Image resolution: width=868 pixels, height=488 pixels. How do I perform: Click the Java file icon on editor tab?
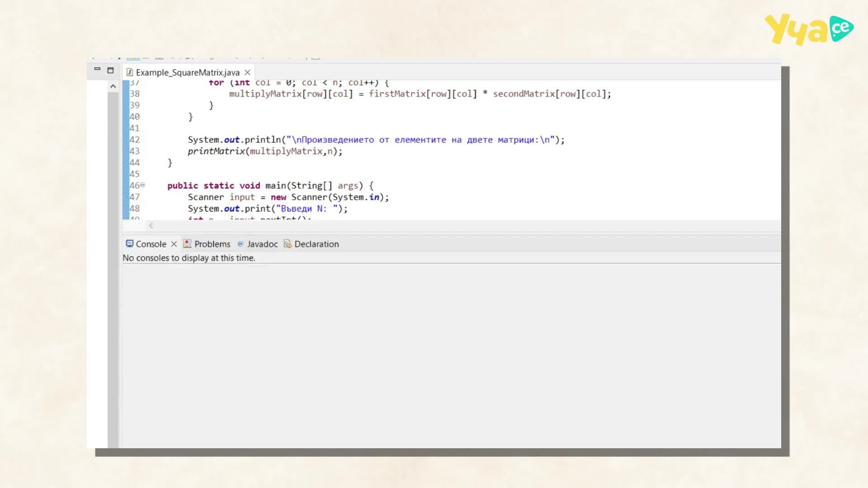[130, 72]
